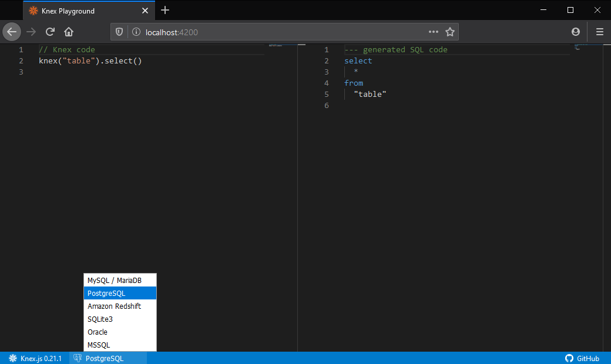The image size is (611, 364).
Task: Place cursor in knex("table").select() line
Action: pyautogui.click(x=90, y=60)
